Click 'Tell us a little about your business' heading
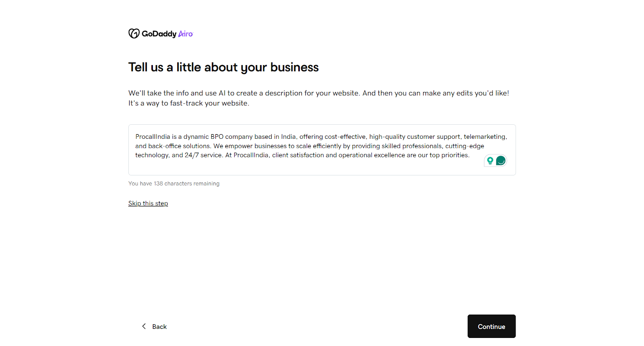Viewport: 644px width, 346px height. click(223, 67)
